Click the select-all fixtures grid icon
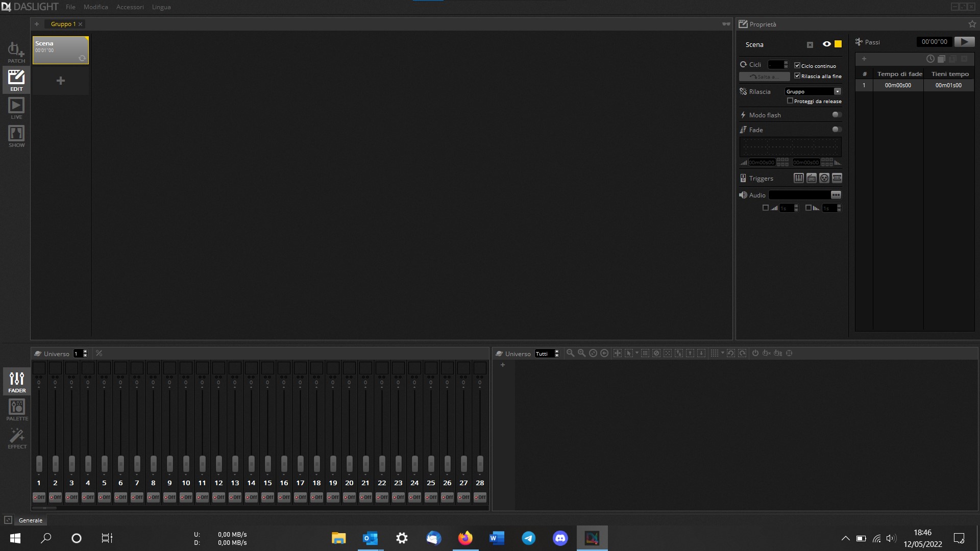Screen dimensions: 980x551 (645, 353)
